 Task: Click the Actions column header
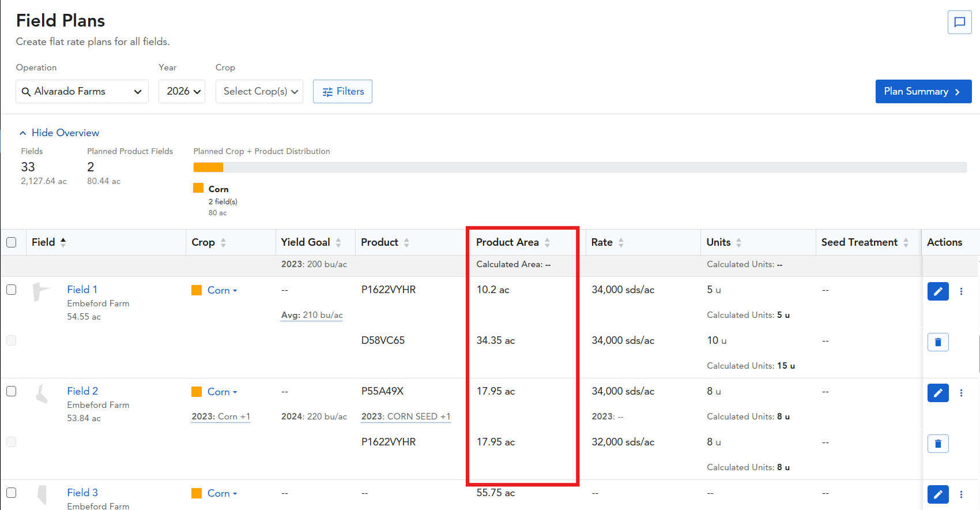click(944, 242)
